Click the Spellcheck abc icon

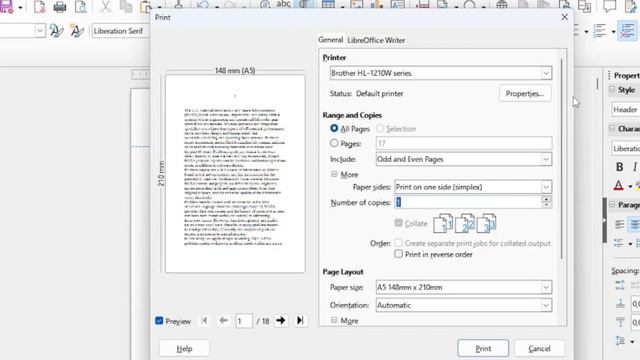(283, 4)
